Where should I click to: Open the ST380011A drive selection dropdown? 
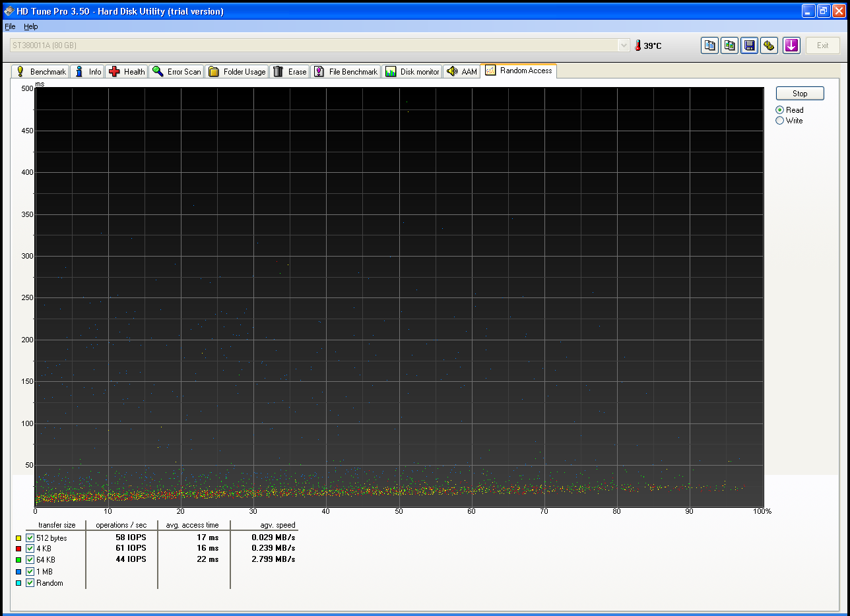coord(319,46)
